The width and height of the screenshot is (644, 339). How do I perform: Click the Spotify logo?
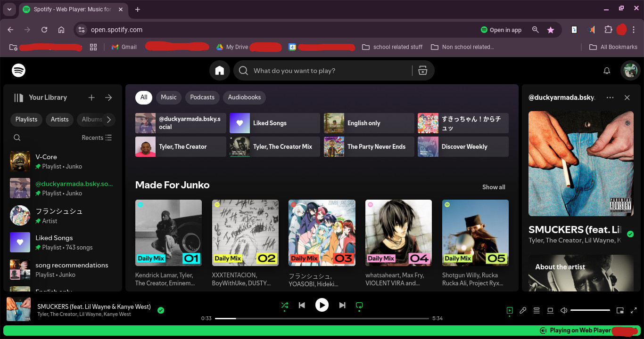(x=18, y=71)
